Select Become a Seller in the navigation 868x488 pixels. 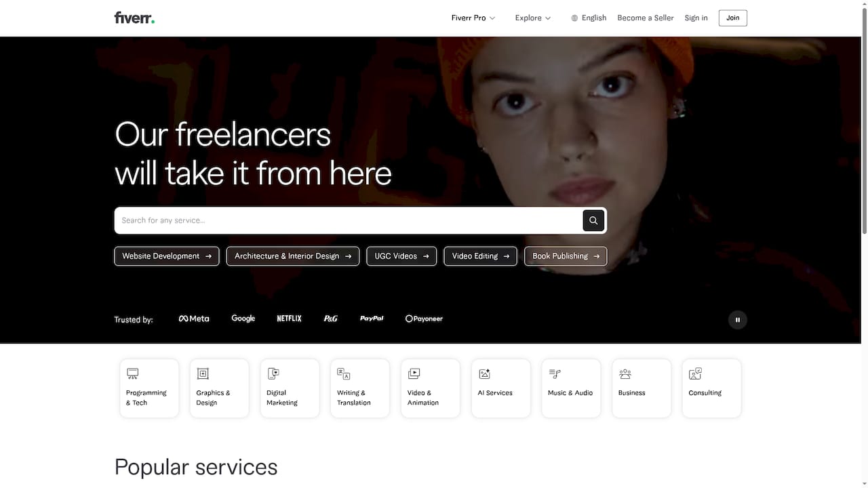pyautogui.click(x=645, y=18)
